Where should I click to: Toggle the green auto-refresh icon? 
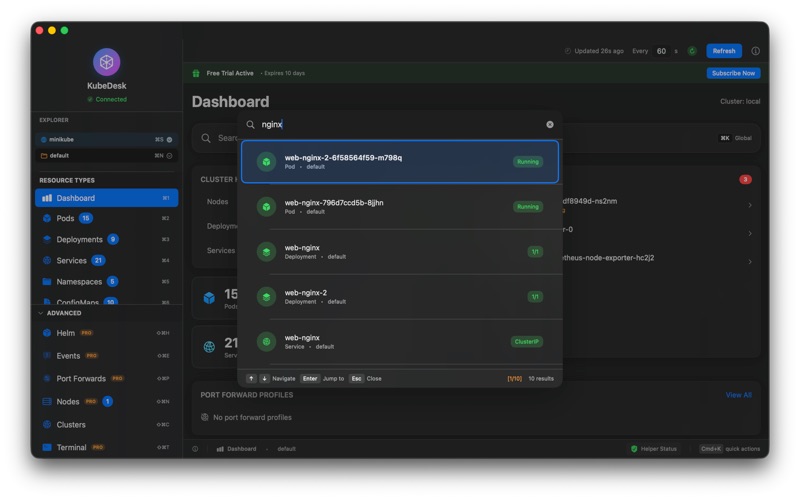pyautogui.click(x=692, y=51)
